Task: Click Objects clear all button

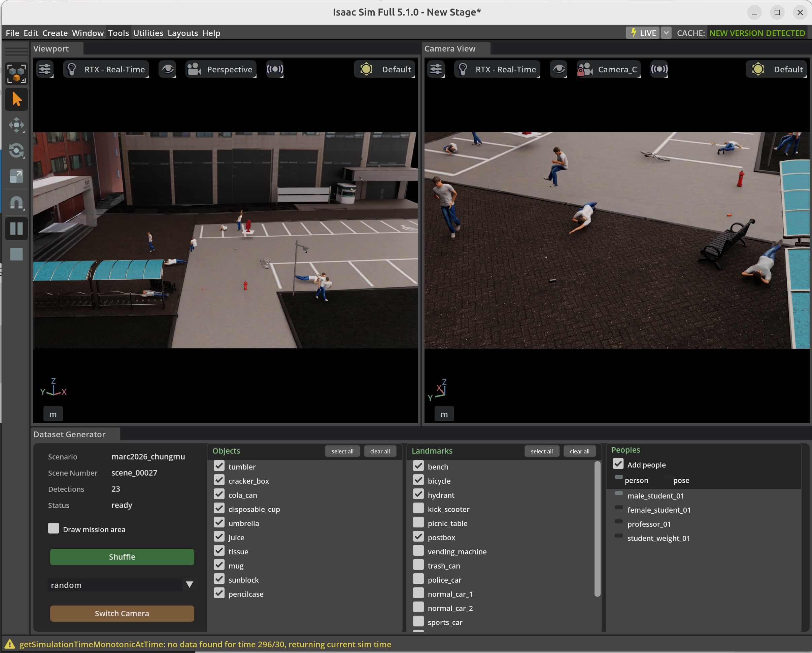Action: point(380,451)
